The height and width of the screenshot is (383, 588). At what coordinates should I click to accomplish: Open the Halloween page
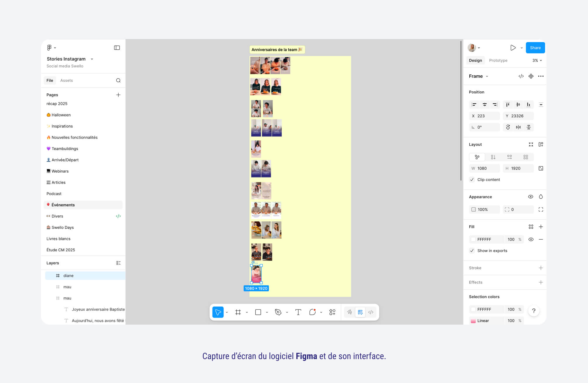61,115
